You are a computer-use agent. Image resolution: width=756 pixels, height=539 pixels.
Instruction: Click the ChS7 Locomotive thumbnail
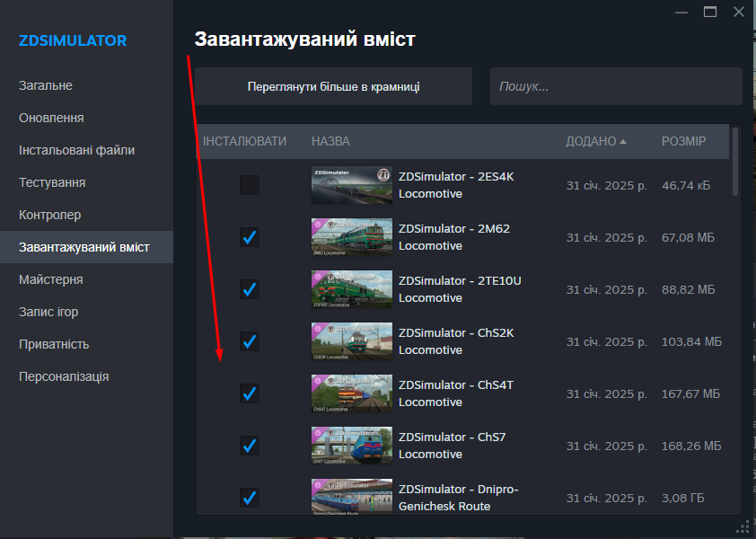351,446
